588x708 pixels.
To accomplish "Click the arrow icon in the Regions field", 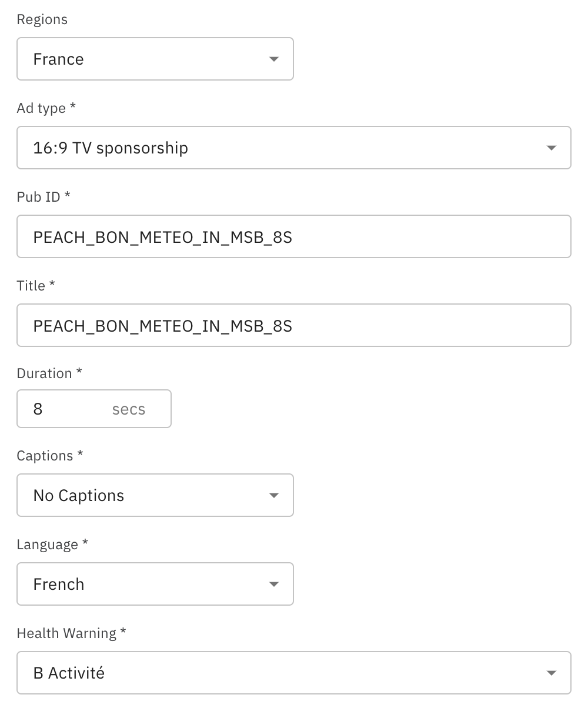I will click(x=273, y=59).
